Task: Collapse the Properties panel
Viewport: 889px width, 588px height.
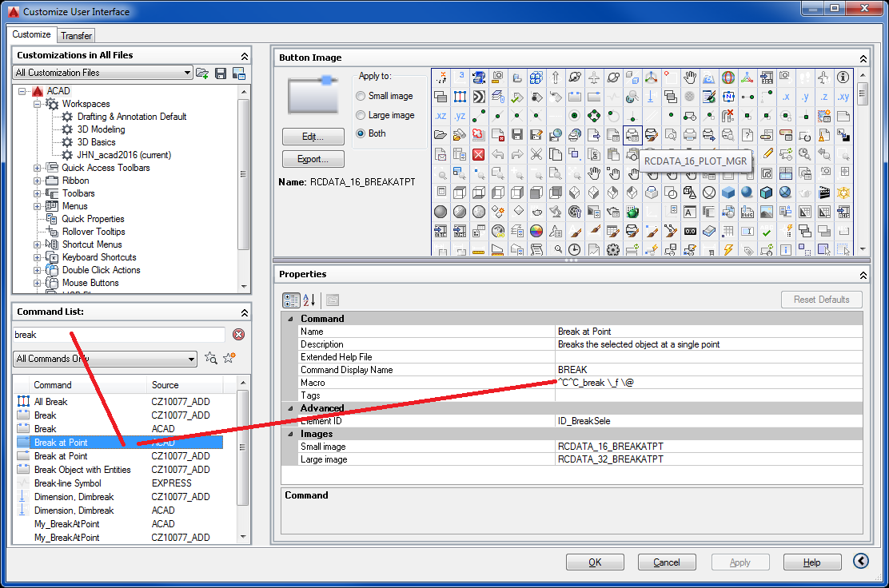Action: click(x=863, y=276)
